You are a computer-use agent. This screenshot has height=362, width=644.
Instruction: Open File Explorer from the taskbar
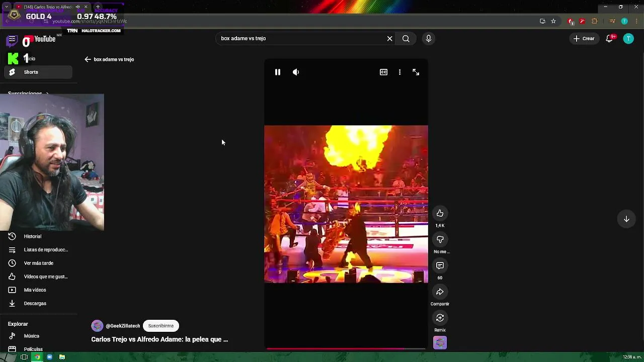coord(62,357)
